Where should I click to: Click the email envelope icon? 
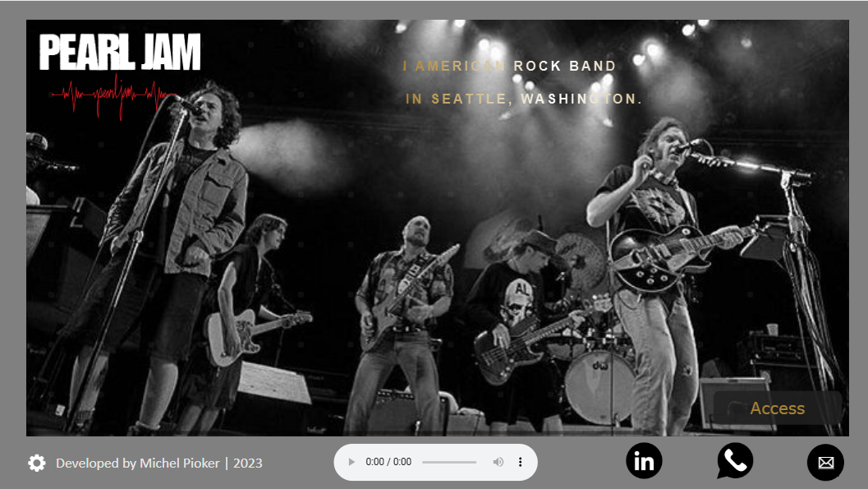pyautogui.click(x=825, y=463)
